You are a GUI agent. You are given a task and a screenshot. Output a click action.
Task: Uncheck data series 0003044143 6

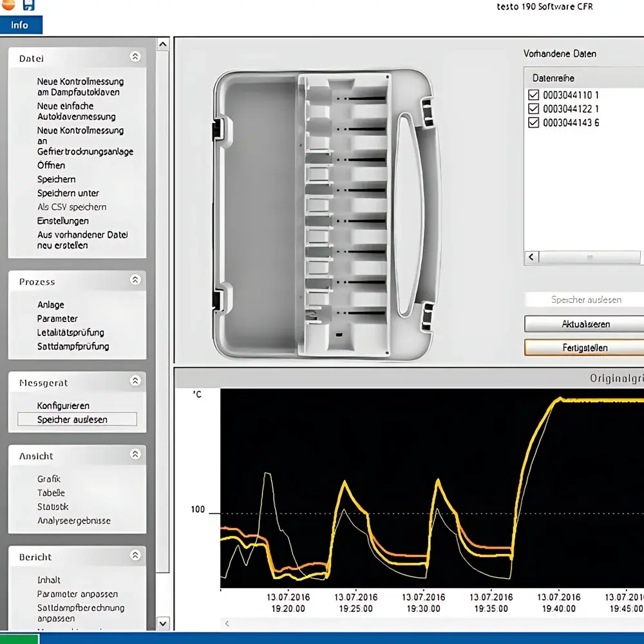pos(533,122)
